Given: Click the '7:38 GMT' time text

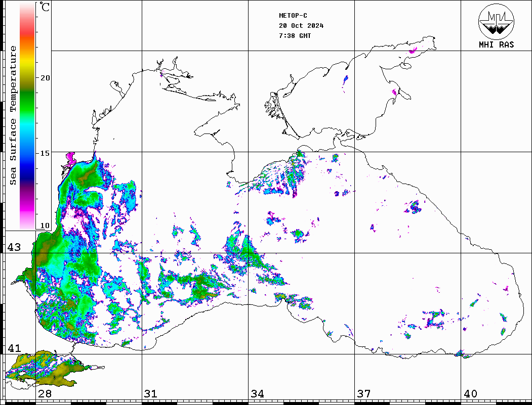Looking at the screenshot, I should pyautogui.click(x=295, y=35).
